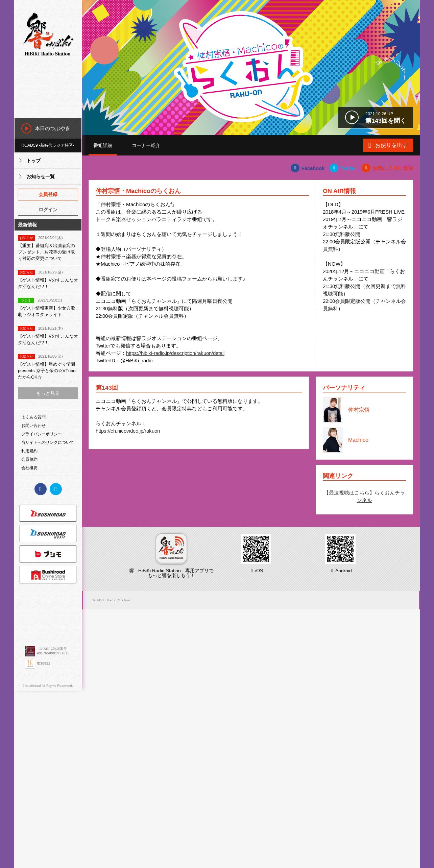The width and height of the screenshot is (434, 868).
Task: Open ch.nicovideo.jp/rakuon link
Action: pos(128,431)
